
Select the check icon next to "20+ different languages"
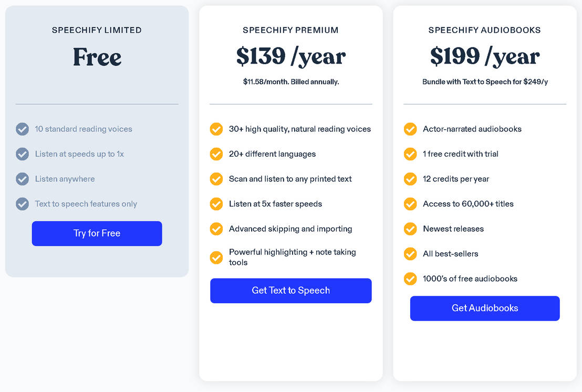[x=216, y=154]
